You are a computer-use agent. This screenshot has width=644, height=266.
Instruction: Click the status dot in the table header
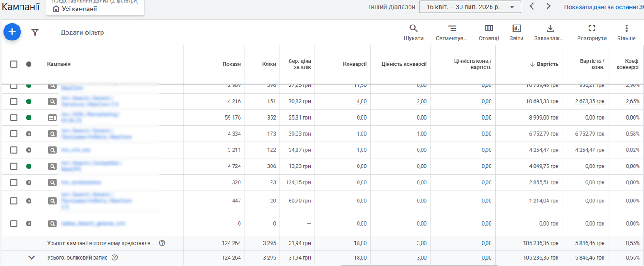click(x=29, y=64)
